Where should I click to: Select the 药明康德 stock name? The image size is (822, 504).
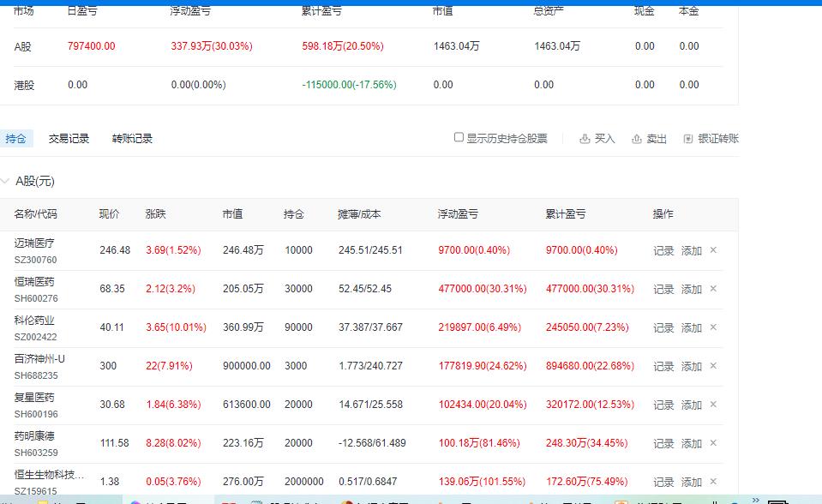click(34, 435)
